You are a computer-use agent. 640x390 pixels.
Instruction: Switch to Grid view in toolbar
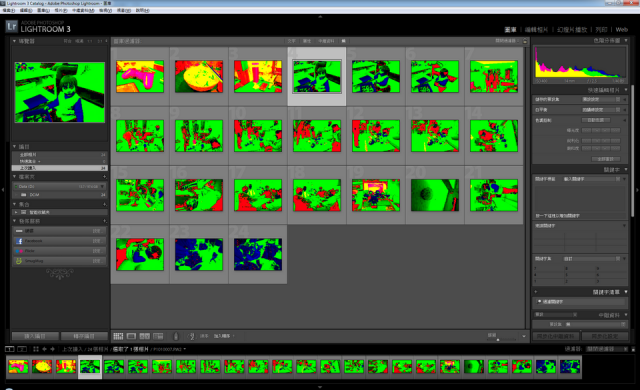(118, 336)
